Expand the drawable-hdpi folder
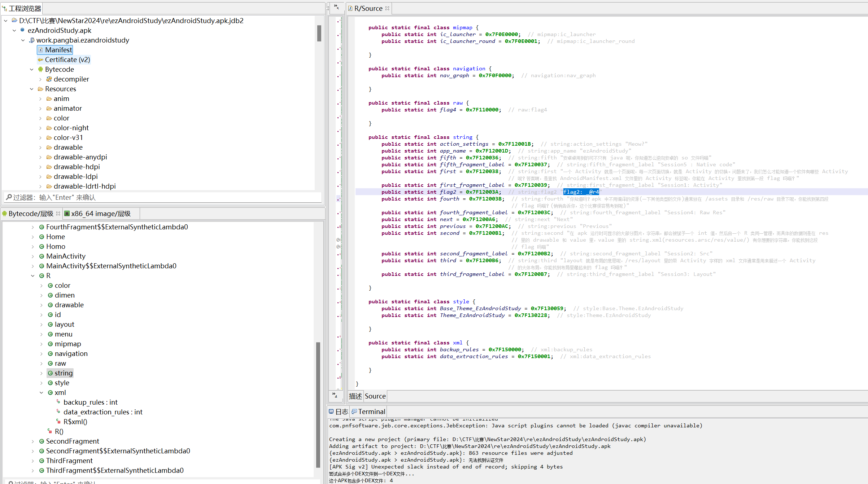The width and height of the screenshot is (868, 484). tap(40, 167)
